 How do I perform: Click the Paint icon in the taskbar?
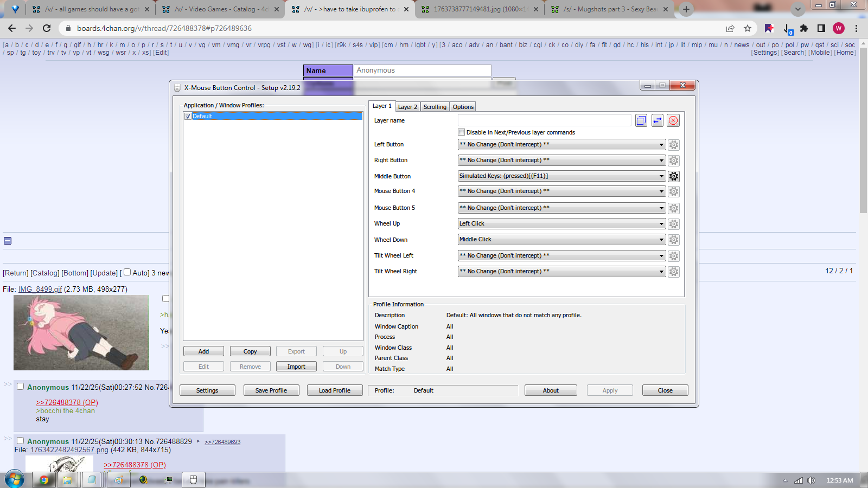[x=118, y=480]
